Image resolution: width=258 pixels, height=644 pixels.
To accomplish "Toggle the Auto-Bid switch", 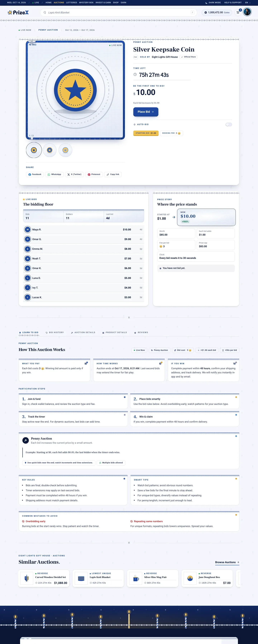I will click(x=229, y=125).
